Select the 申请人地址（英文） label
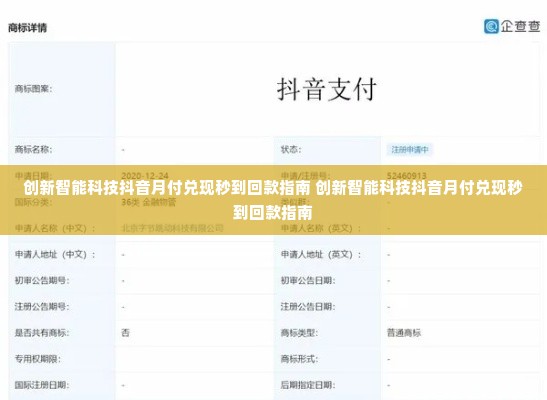This screenshot has height=400, width=547. 321,255
